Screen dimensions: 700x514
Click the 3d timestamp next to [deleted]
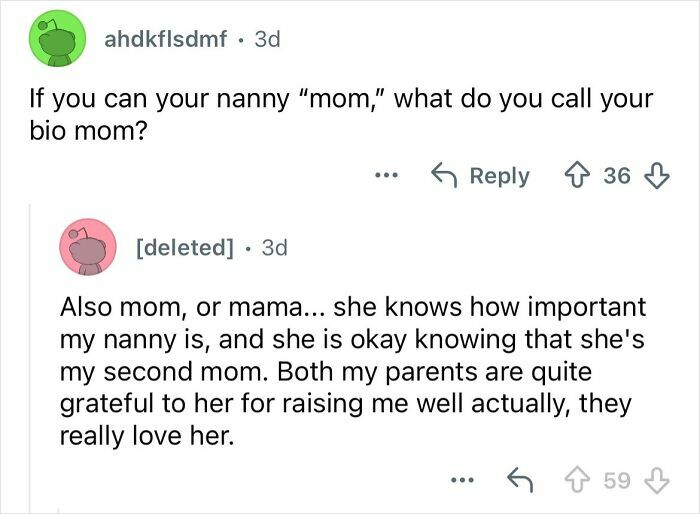click(x=274, y=247)
